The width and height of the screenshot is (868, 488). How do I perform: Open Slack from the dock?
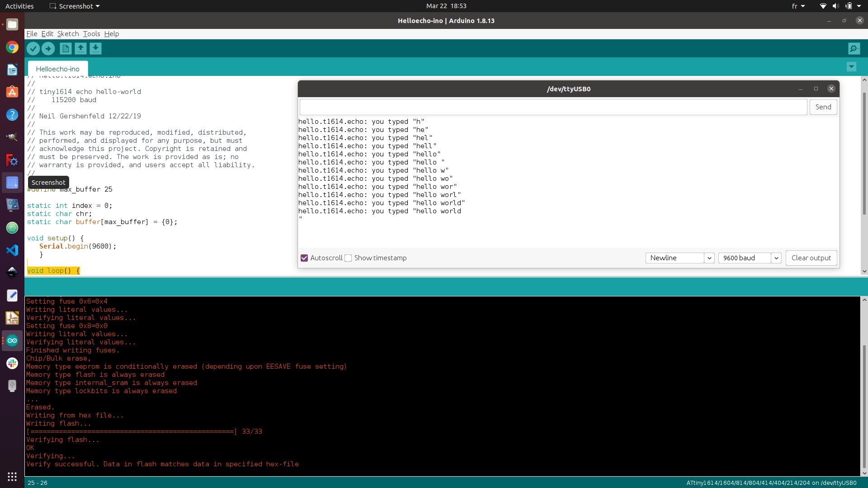[x=12, y=363]
